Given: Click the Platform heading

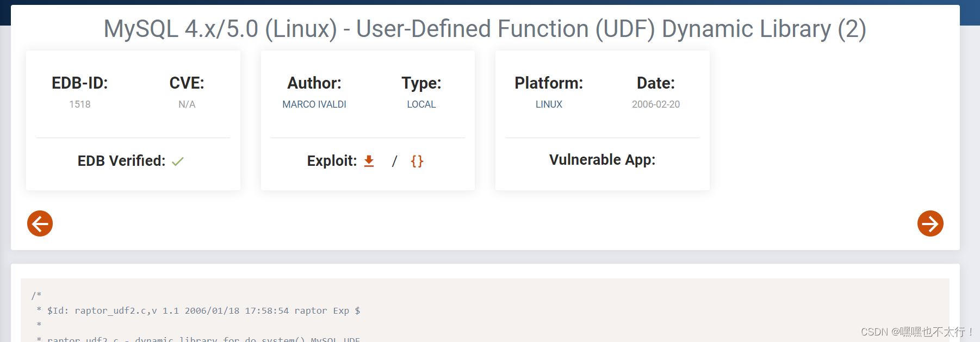Looking at the screenshot, I should [x=549, y=83].
